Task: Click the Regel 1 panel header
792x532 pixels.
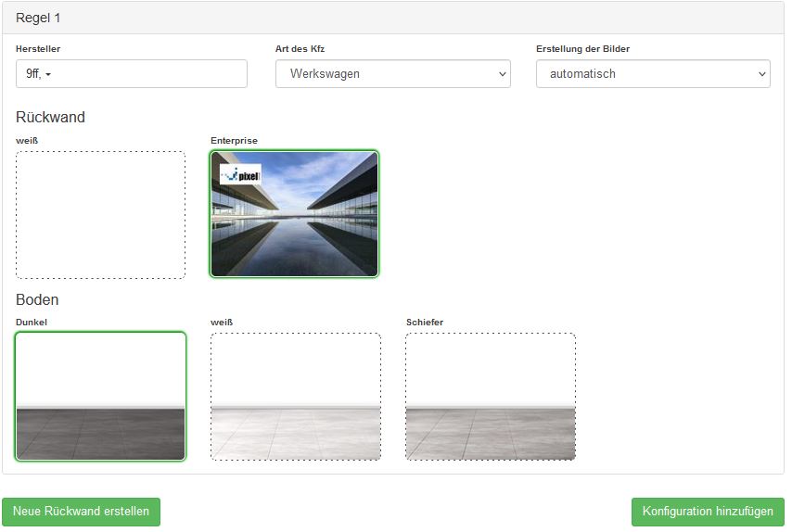Action: 393,18
